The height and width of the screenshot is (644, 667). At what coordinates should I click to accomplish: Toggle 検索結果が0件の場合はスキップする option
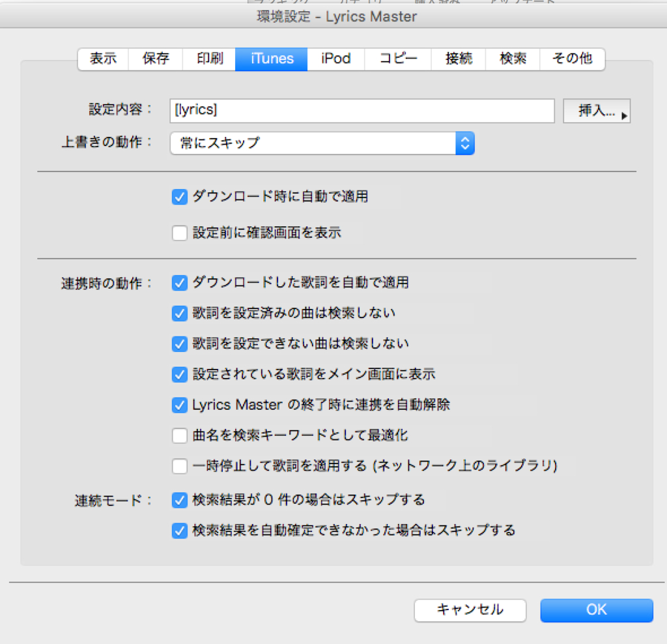179,501
